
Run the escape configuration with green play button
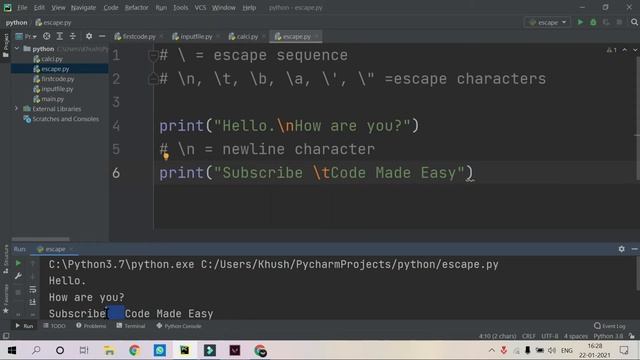click(x=580, y=22)
